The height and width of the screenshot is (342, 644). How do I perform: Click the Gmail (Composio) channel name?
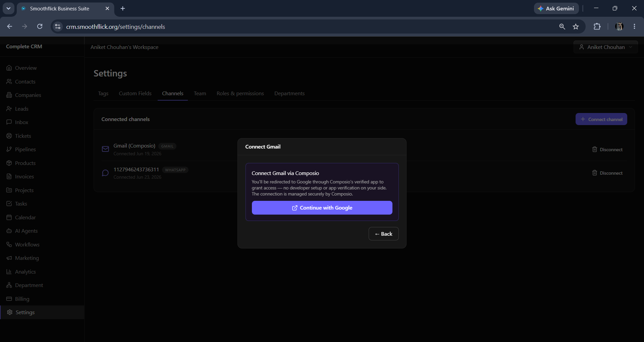pos(134,146)
